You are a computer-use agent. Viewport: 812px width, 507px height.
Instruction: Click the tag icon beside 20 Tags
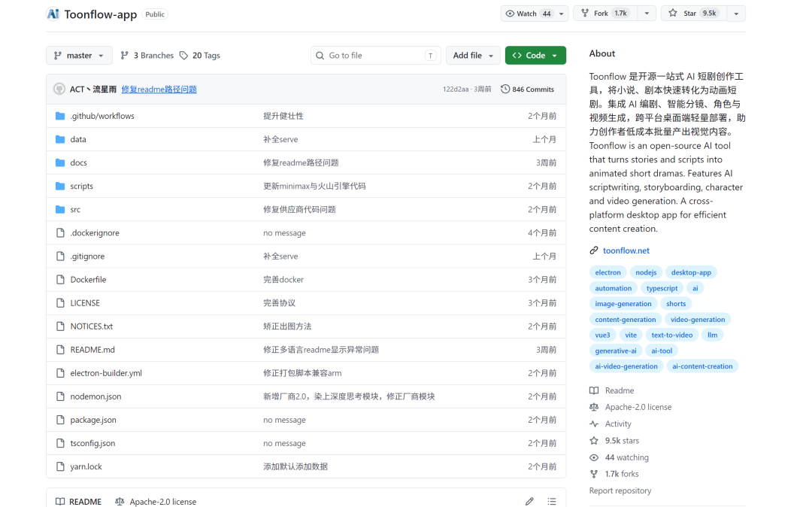click(184, 56)
